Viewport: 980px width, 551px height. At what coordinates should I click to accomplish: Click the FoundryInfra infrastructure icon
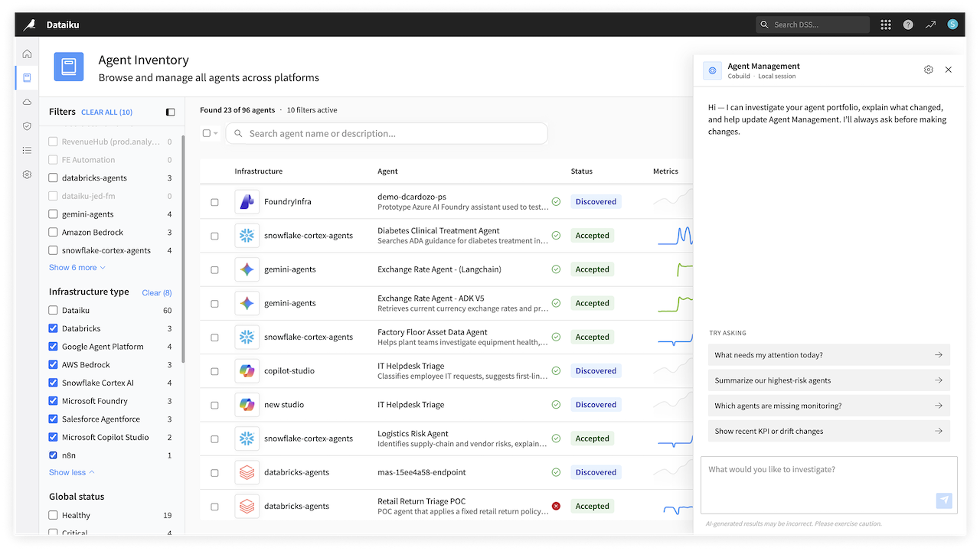pyautogui.click(x=247, y=202)
